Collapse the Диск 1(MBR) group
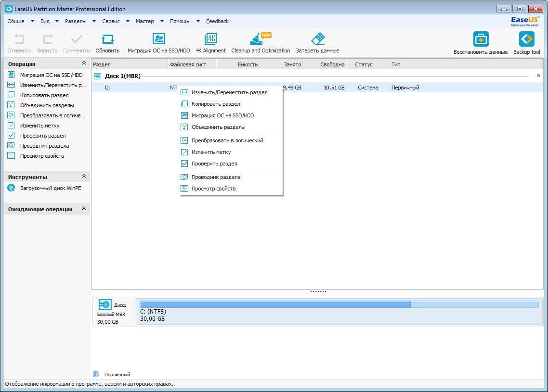Image resolution: width=548 pixels, height=392 pixels. pos(538,76)
